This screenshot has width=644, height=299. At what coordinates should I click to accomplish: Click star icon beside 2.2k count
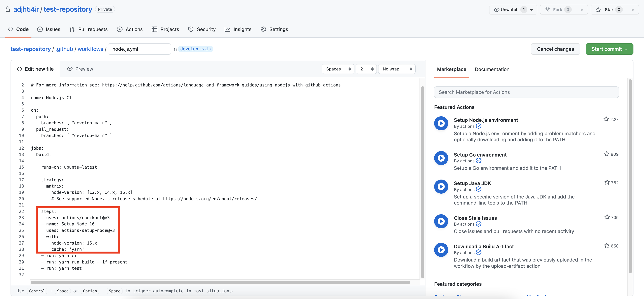[606, 119]
